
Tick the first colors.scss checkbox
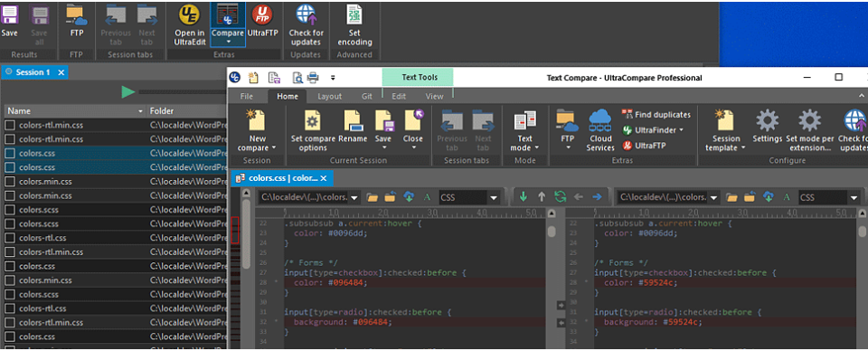click(x=10, y=210)
